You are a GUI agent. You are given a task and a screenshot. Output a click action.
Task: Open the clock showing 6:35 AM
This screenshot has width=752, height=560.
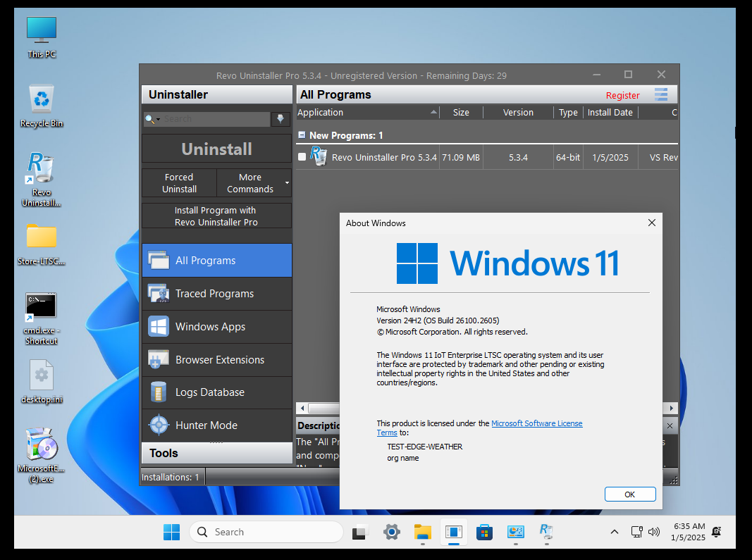[689, 532]
